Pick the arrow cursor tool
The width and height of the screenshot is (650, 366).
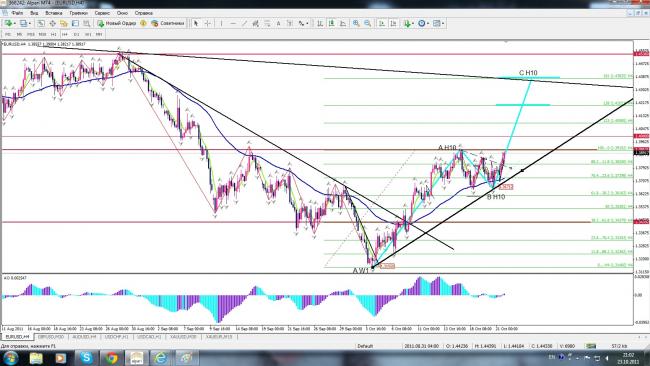pos(196,24)
